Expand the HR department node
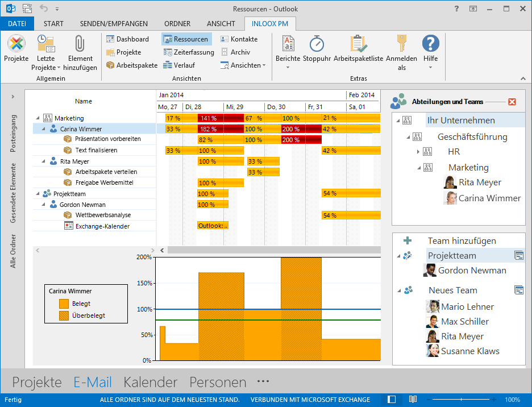This screenshot has height=407, width=532. [418, 152]
